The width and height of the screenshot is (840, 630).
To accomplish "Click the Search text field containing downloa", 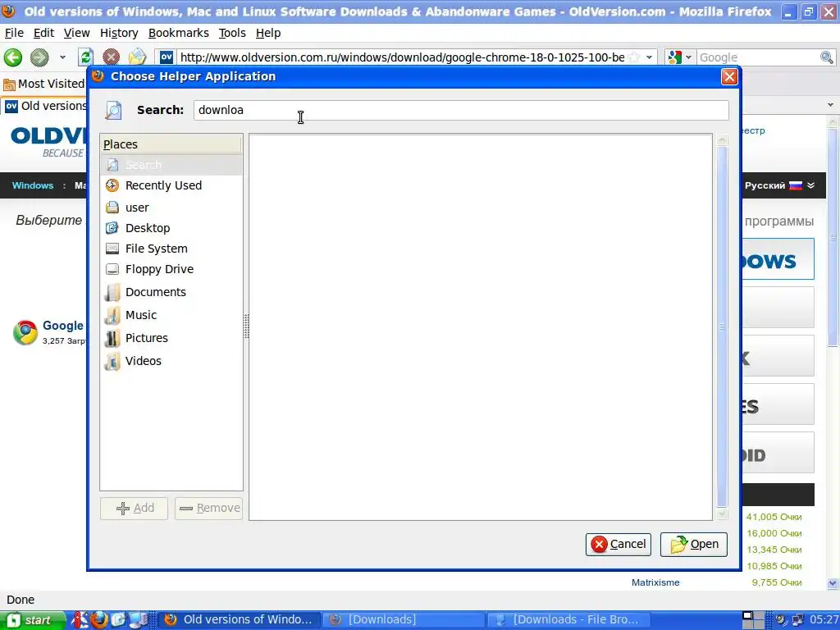I will pos(461,111).
